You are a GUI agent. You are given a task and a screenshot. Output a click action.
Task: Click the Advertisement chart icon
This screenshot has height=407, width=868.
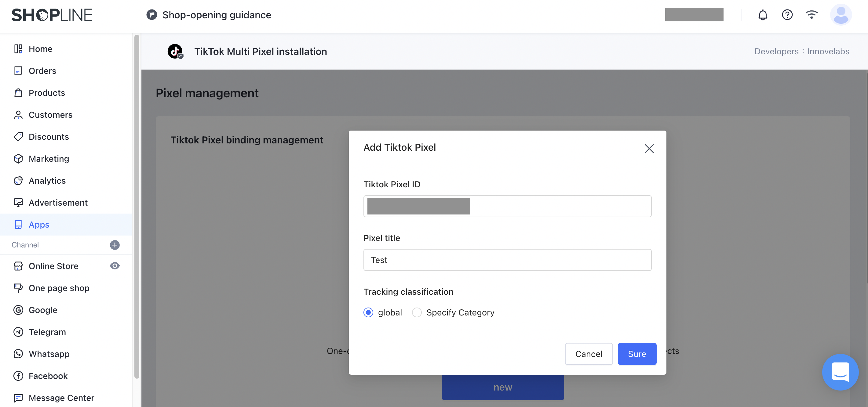[x=18, y=203]
